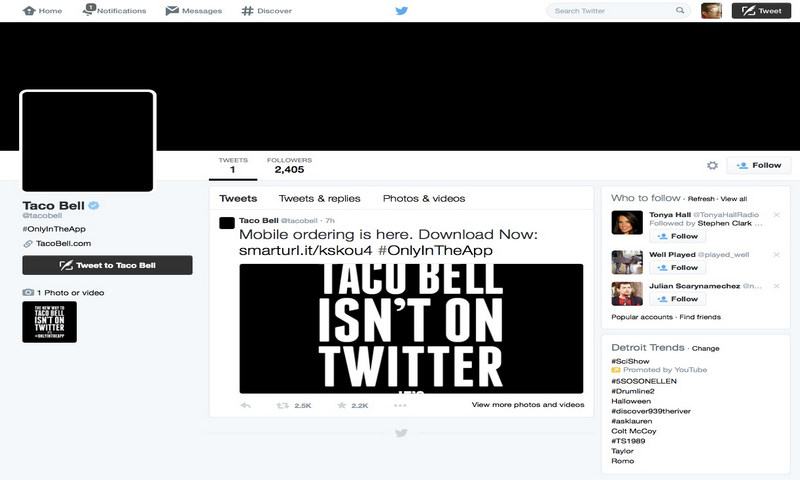Viewport: 800px width, 480px height.
Task: Retweet the Mobile ordering tweet
Action: [283, 405]
